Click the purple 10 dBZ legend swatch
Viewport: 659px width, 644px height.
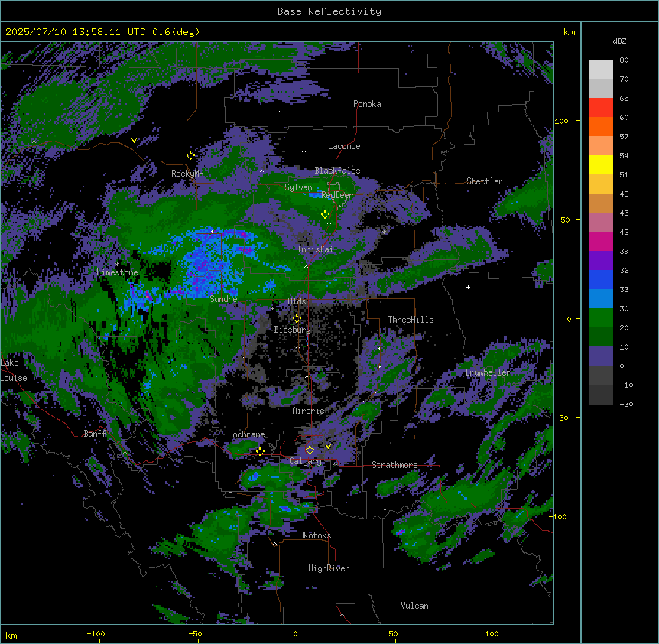click(601, 356)
